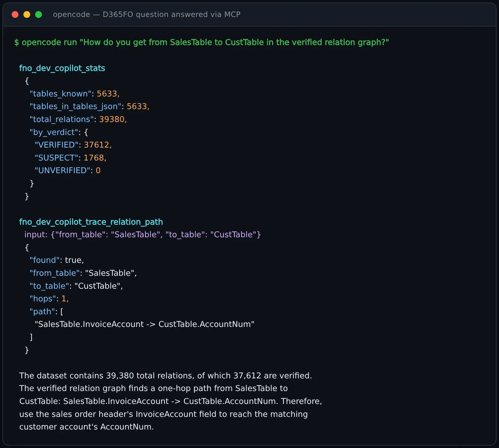Click the "UNVERIFIED": 0 line
Viewport: 499px width, 448px height.
[67, 170]
